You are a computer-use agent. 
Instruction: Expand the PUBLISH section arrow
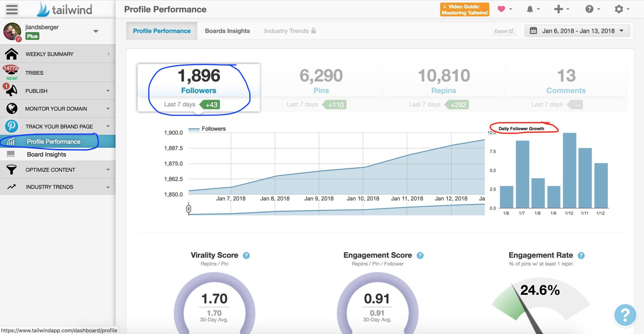(108, 91)
